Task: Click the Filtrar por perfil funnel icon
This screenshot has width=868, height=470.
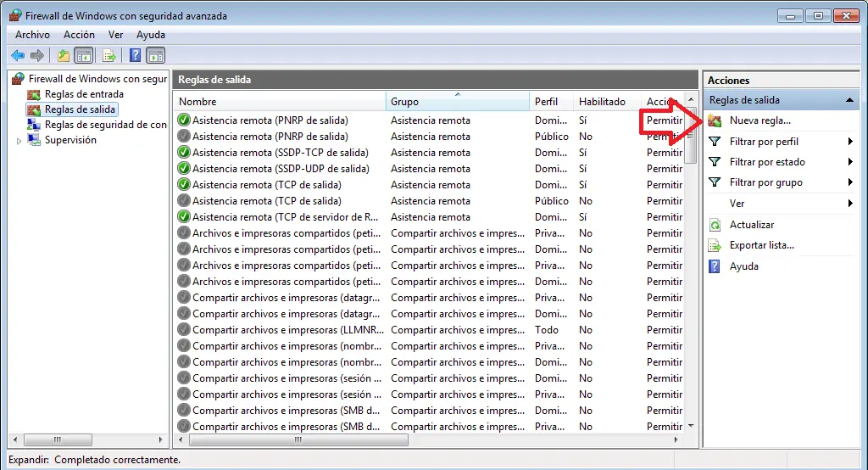Action: point(715,142)
